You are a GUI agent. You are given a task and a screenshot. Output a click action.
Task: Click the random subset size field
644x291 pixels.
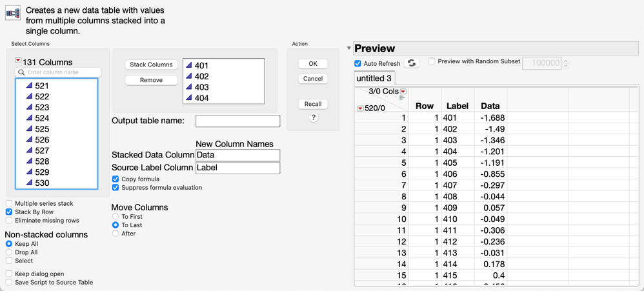pyautogui.click(x=542, y=63)
